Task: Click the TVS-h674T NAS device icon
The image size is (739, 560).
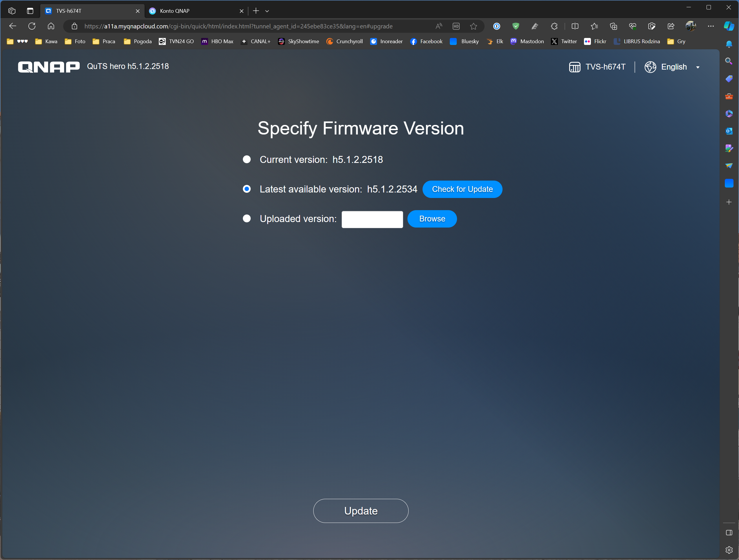Action: pyautogui.click(x=574, y=67)
